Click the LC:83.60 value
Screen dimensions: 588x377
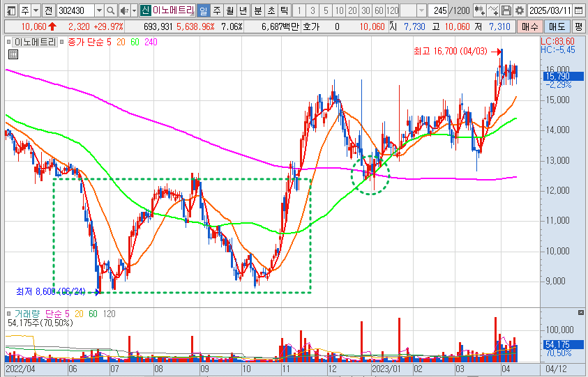point(557,41)
